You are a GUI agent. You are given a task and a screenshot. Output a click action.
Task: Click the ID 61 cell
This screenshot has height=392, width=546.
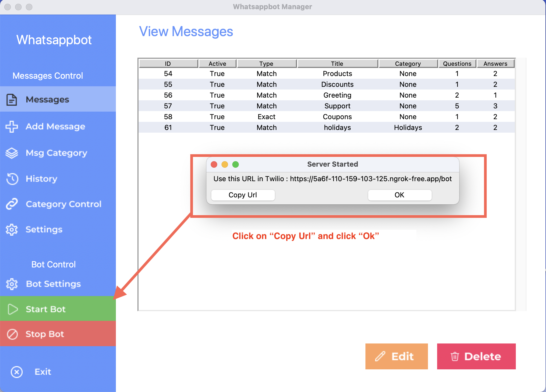(168, 128)
